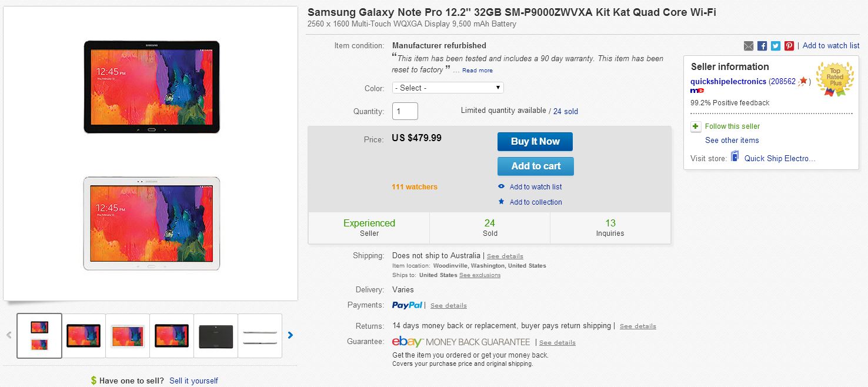Click Sell it yourself link
Viewport: 868px width, 387px height.
[193, 381]
